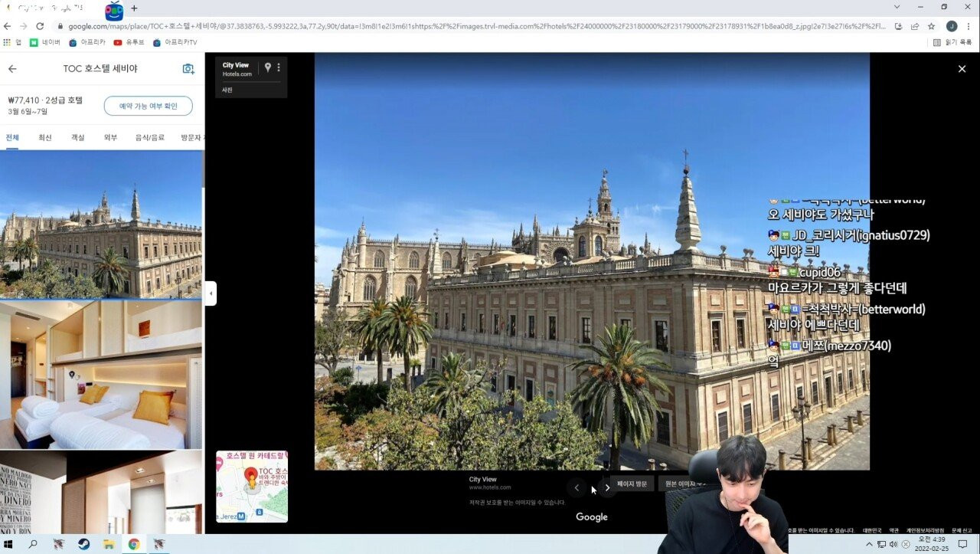Switch to Chrome in the taskbar

point(134,544)
